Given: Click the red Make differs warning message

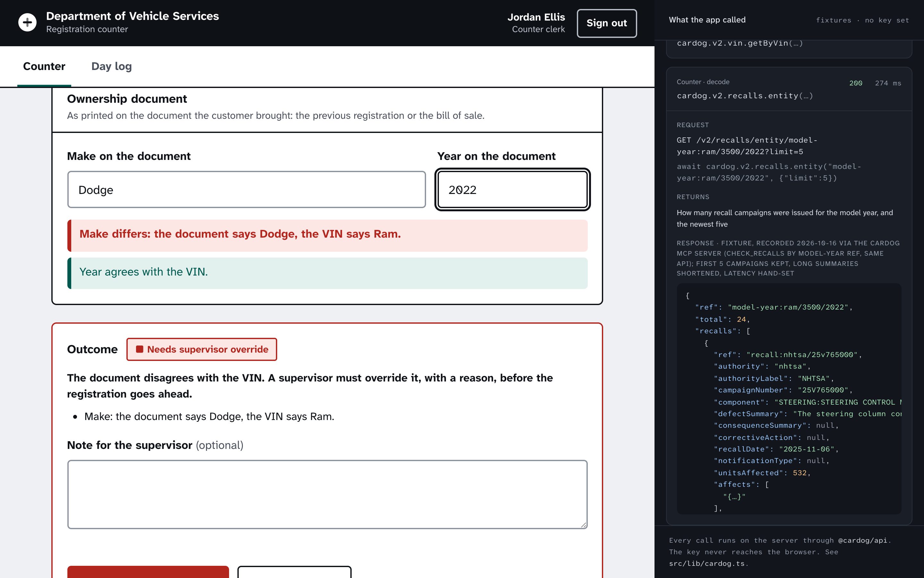Looking at the screenshot, I should tap(327, 235).
